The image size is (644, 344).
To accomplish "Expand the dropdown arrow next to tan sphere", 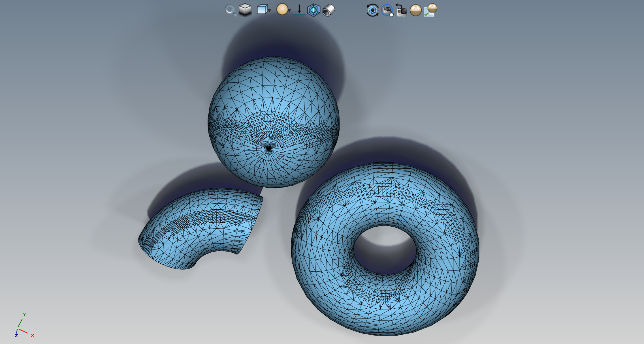I will [289, 10].
